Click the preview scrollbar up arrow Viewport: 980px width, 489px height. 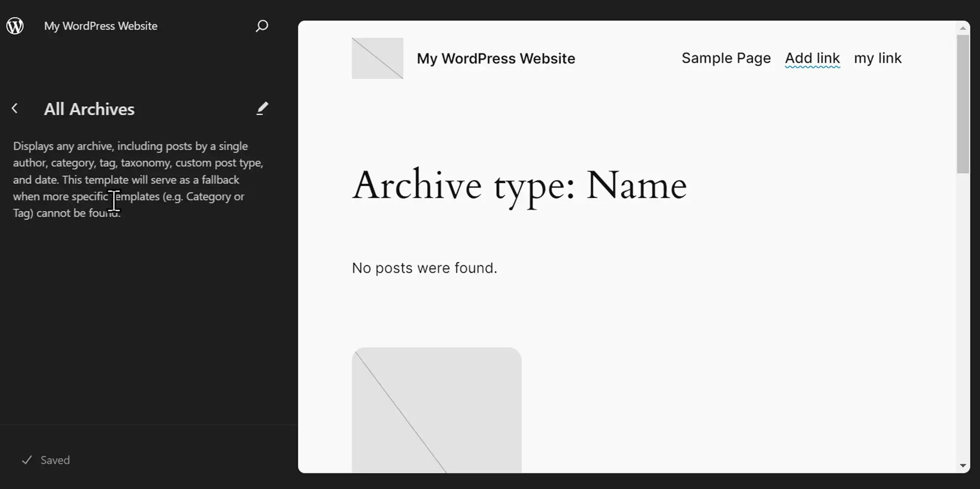click(963, 28)
